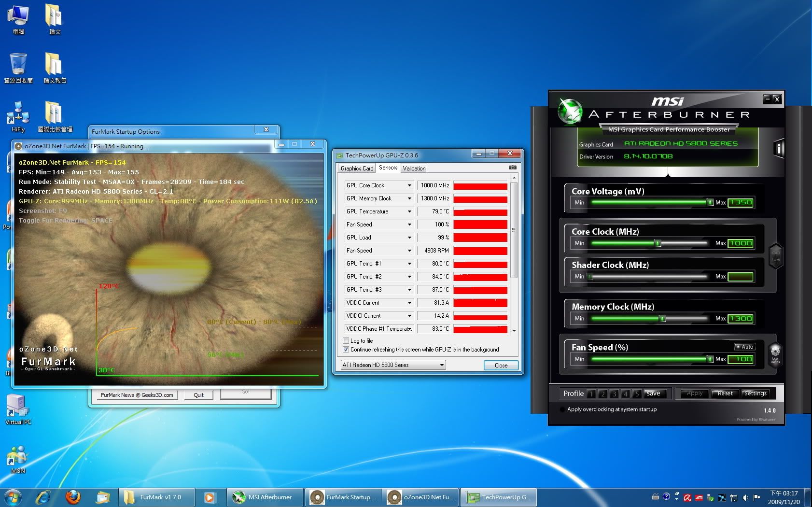812x507 pixels.
Task: Switch to GPU-Z Validation tab
Action: 414,169
